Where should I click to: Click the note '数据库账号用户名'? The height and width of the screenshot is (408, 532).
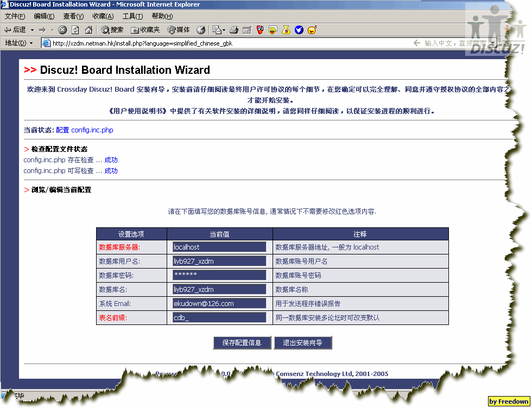tap(301, 261)
